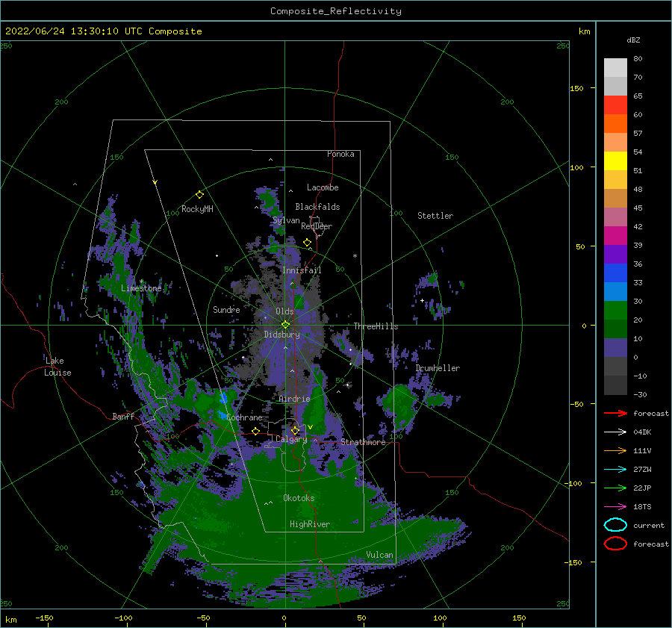Click the green storm cell west of Drumheller
Image resolution: width=672 pixels, height=628 pixels.
pos(400,403)
